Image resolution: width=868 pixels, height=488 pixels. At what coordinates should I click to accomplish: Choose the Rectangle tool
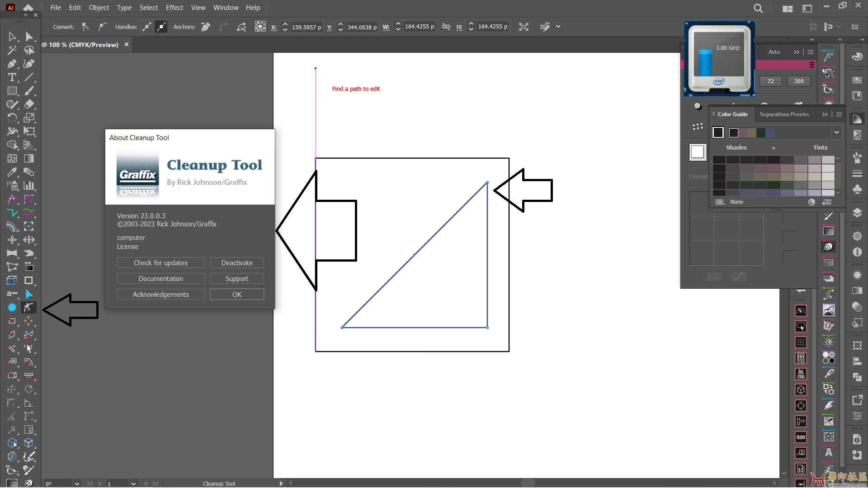click(x=12, y=91)
